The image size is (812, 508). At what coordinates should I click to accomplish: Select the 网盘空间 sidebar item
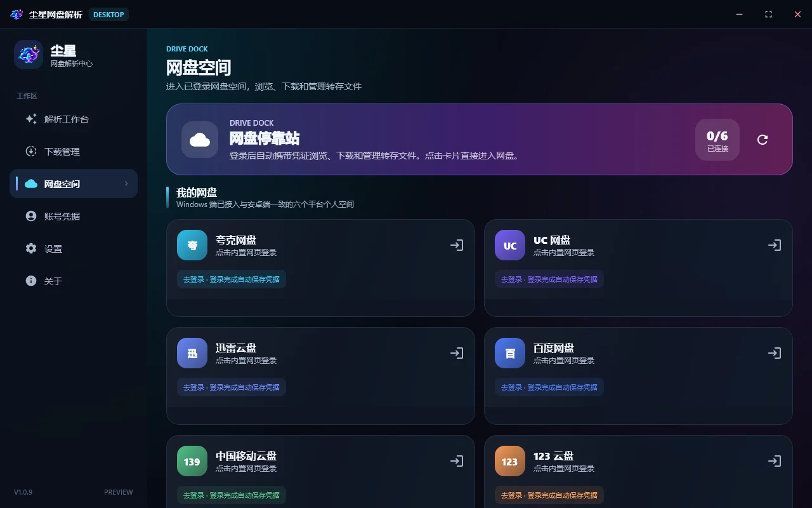click(x=74, y=184)
